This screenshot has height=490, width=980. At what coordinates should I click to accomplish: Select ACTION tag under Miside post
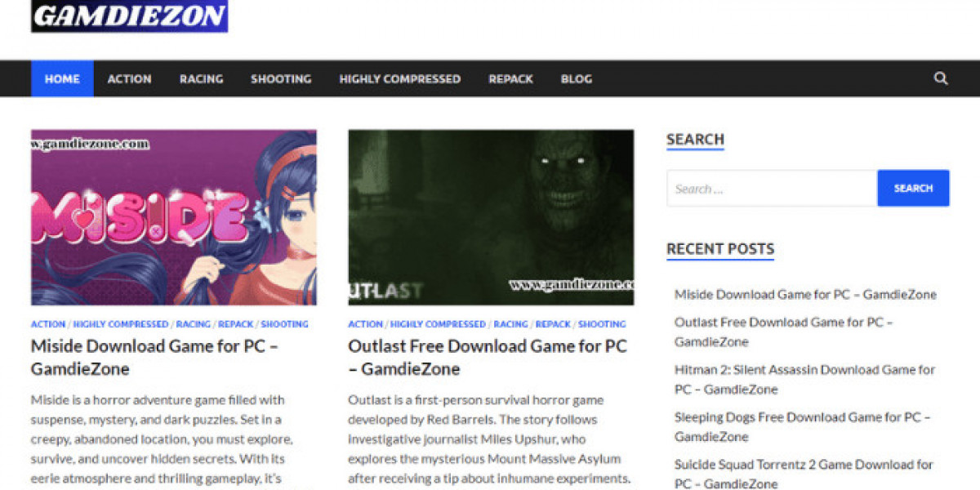coord(48,324)
